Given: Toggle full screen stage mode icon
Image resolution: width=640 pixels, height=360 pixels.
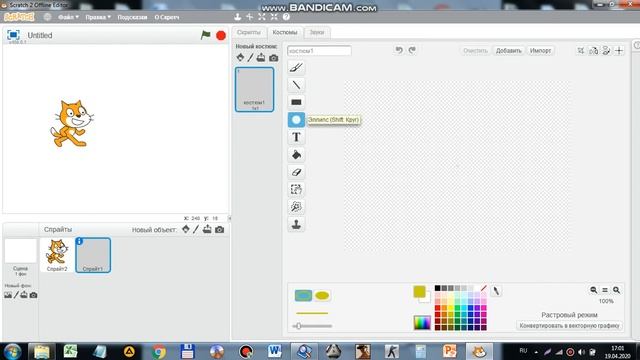Looking at the screenshot, I should coord(13,35).
